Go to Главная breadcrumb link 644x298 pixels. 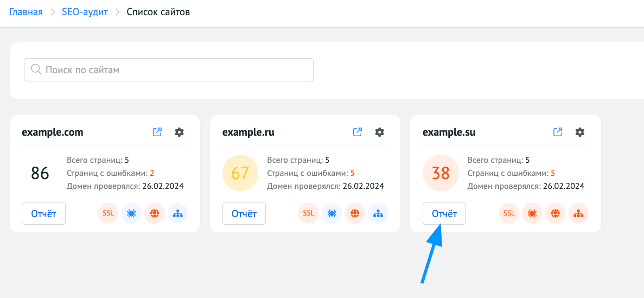pos(26,12)
